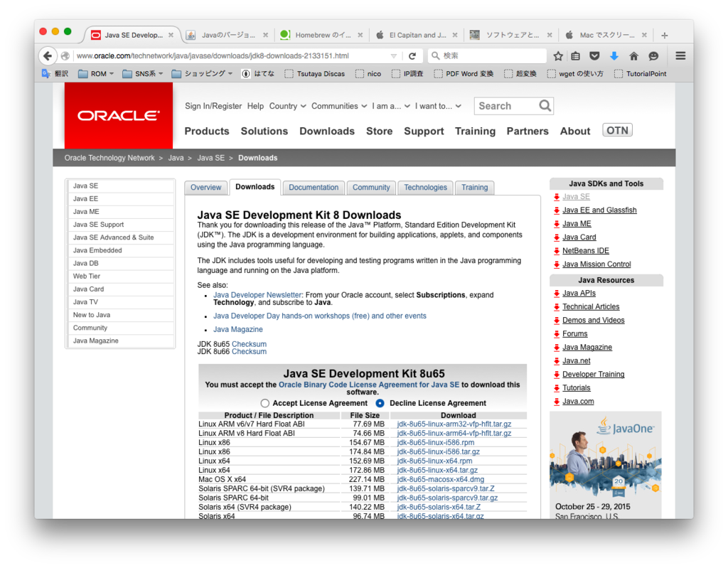
Task: Reload the page with the refresh icon
Action: click(x=412, y=55)
